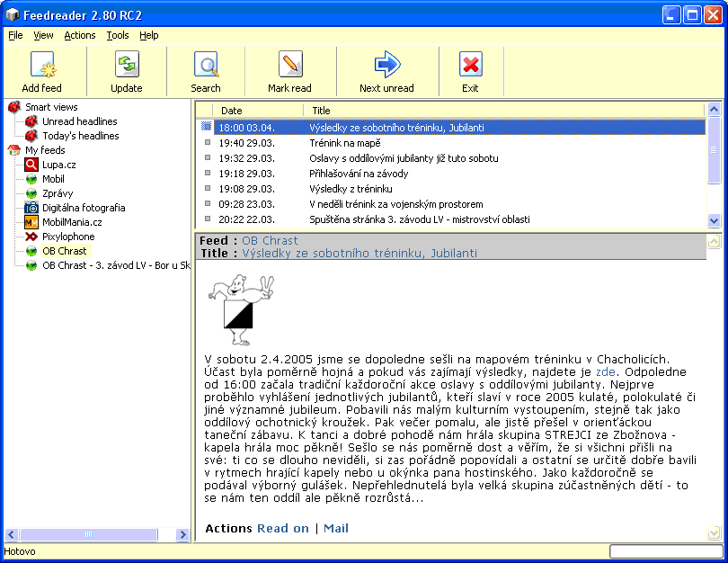Select the Pixylophone feed
Image resolution: width=728 pixels, height=563 pixels.
point(68,237)
